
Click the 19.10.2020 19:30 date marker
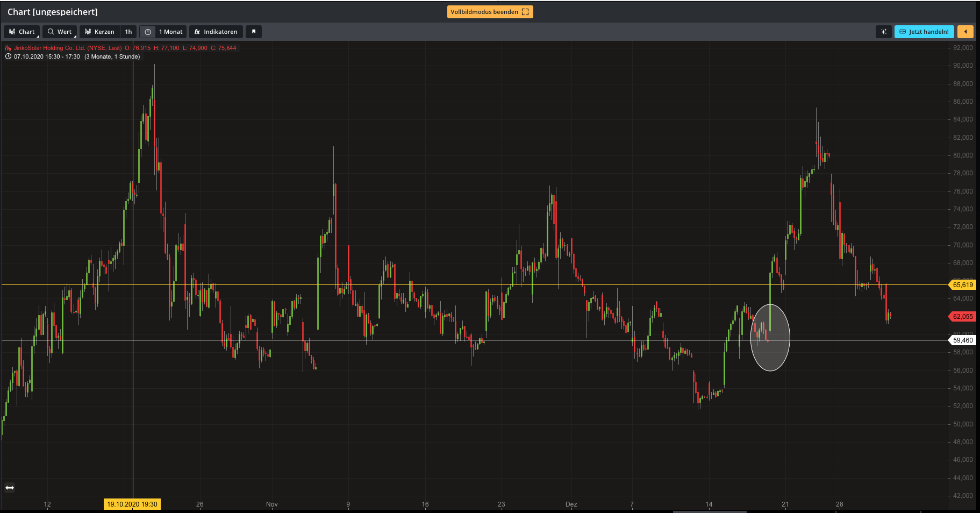132,504
